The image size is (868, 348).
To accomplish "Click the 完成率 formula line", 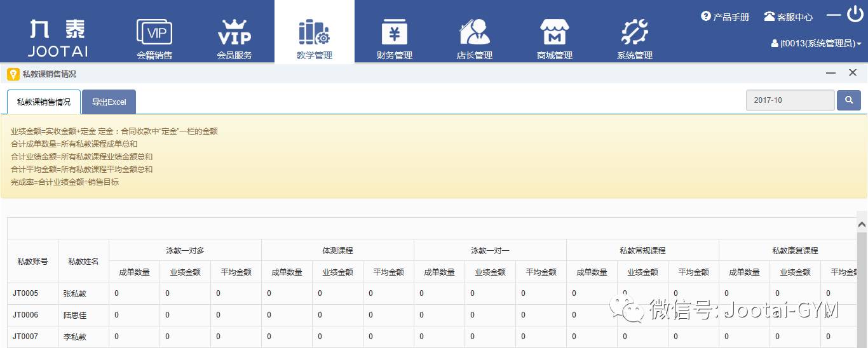I will [65, 182].
